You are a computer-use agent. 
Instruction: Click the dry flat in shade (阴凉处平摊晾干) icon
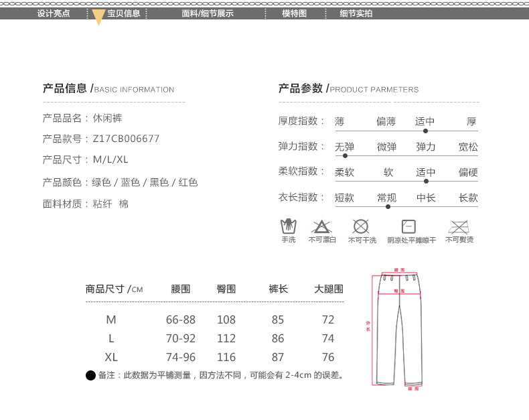408,226
